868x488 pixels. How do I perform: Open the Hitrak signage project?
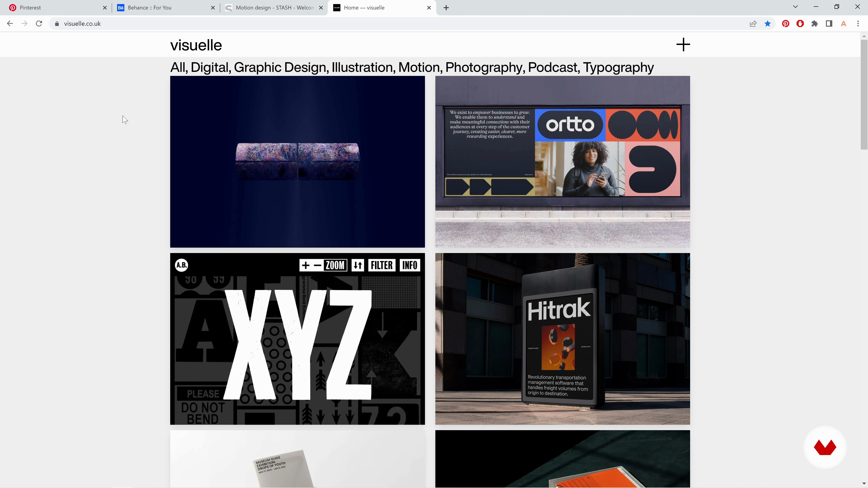563,339
